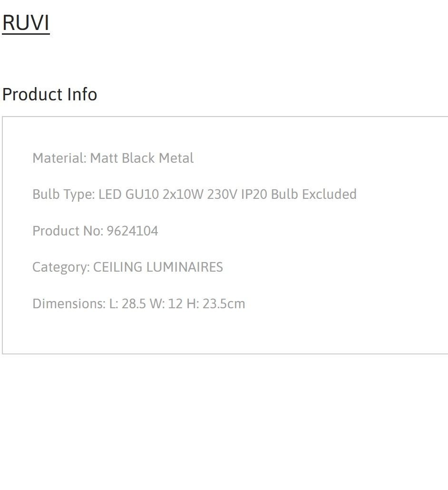
Task: Click the "CEILING LUMINAIRES" category text
Action: [158, 267]
